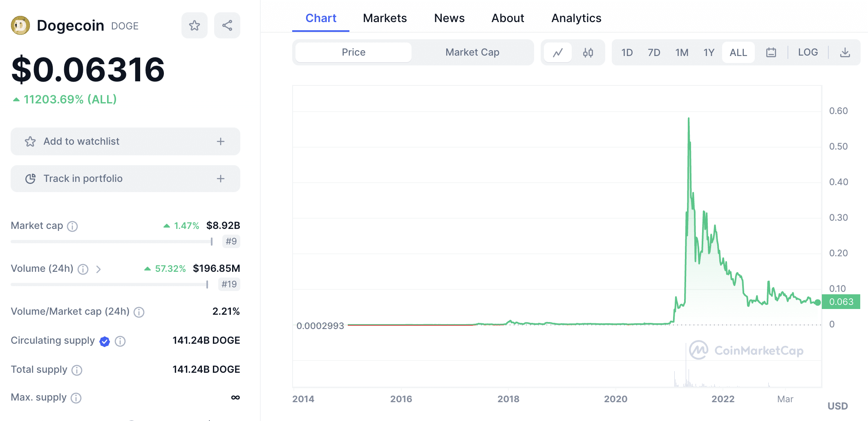Show Volume/Market cap info icon
The width and height of the screenshot is (868, 421).
(139, 312)
